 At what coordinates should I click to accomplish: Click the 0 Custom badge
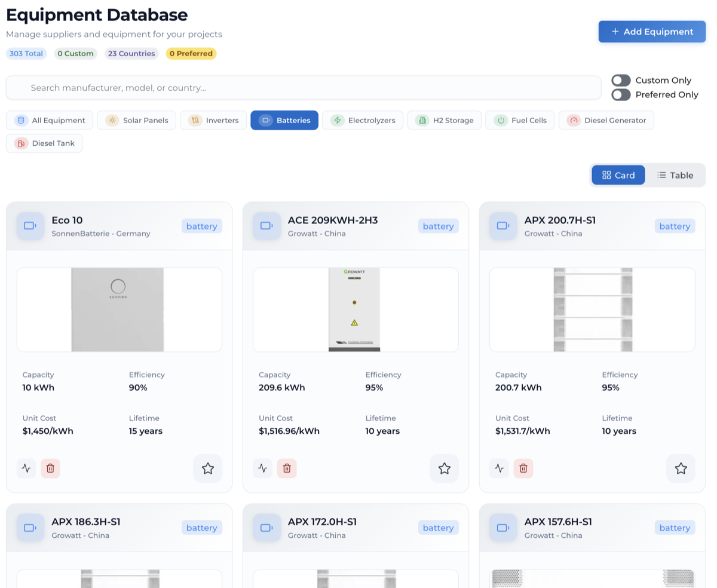[x=76, y=54]
